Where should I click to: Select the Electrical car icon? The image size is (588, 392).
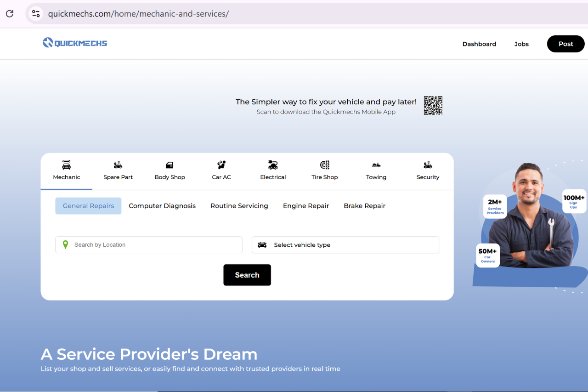pyautogui.click(x=273, y=165)
